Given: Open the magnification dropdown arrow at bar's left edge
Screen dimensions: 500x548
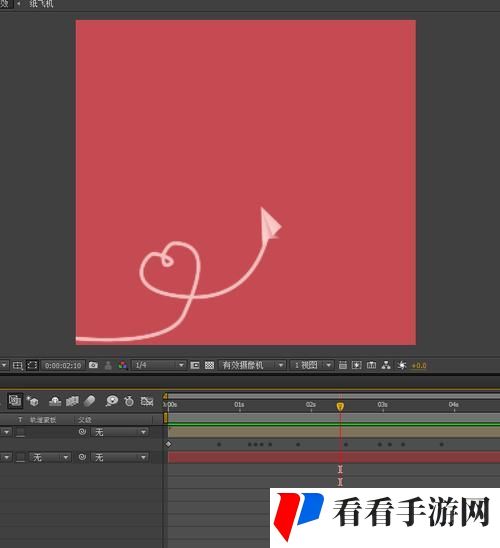Looking at the screenshot, I should pyautogui.click(x=4, y=366).
